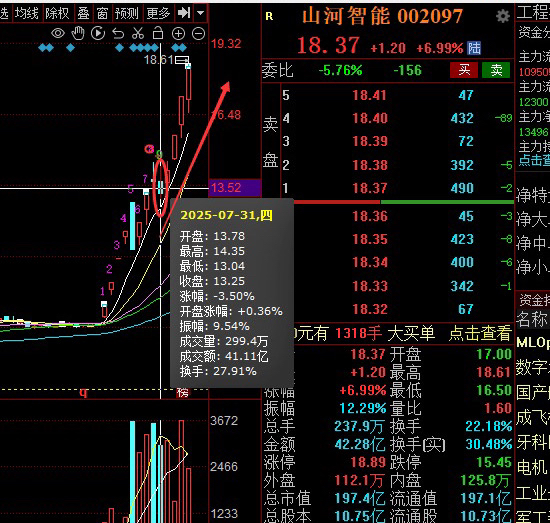Open the settings gear beside stock name
Screen dimensions: 550x523
pyautogui.click(x=503, y=16)
